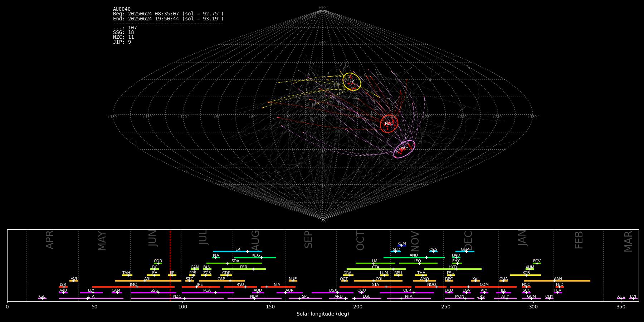Click the Beg: 20250624 08:35:07 line
Screen dimensions: 644x322
pos(168,14)
